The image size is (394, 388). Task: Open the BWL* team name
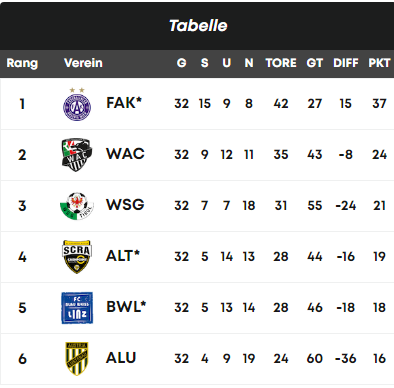tap(126, 307)
